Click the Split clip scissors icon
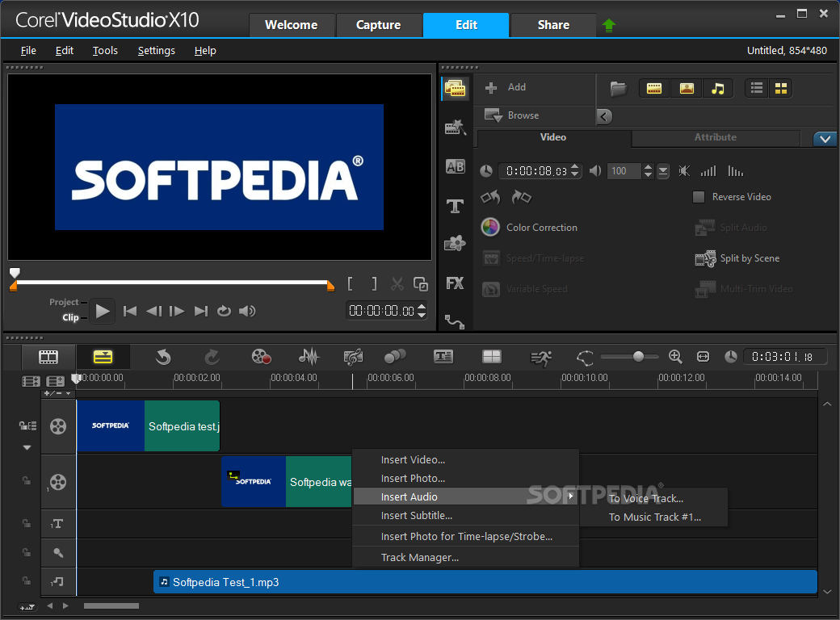 pyautogui.click(x=397, y=284)
